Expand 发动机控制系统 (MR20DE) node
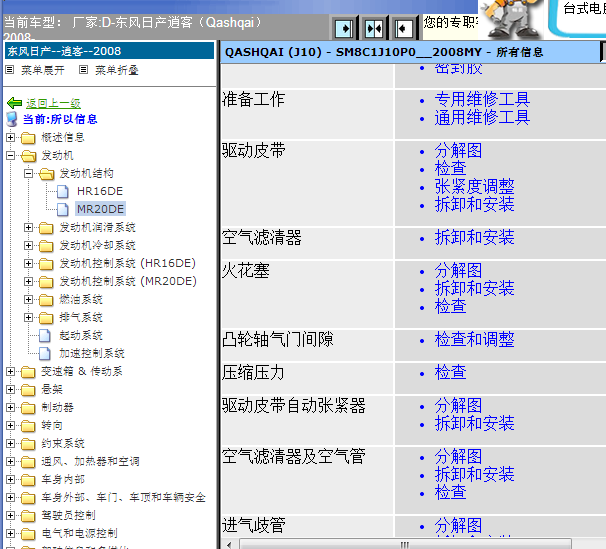Viewport: 606px width, 549px height. point(28,281)
